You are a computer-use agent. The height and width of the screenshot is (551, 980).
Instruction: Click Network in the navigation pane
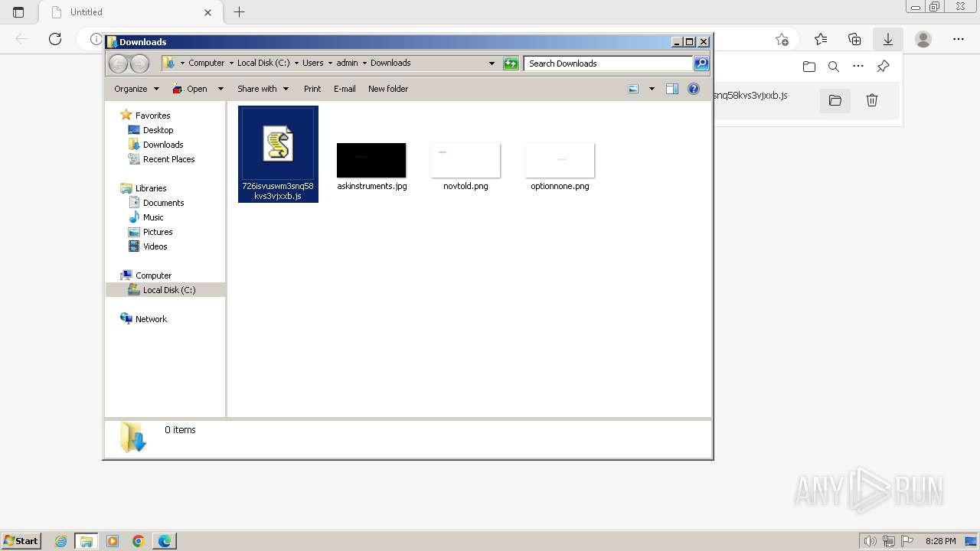151,319
